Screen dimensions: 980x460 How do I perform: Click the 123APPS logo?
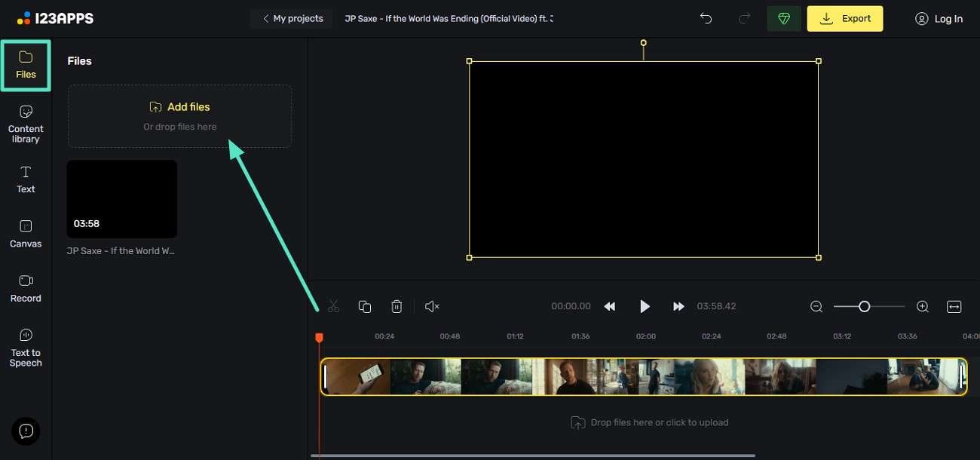(55, 18)
